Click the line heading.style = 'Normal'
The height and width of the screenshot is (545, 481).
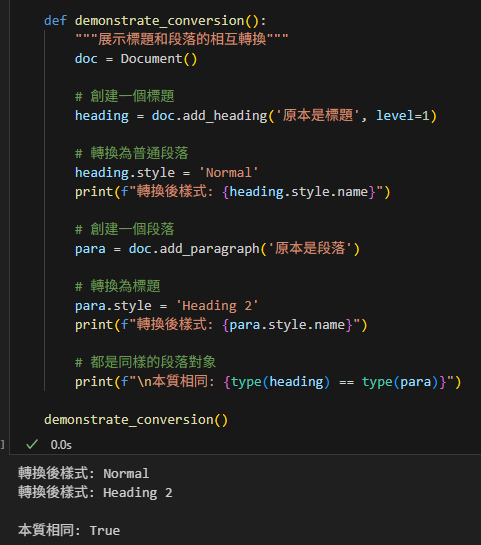pyautogui.click(x=167, y=173)
